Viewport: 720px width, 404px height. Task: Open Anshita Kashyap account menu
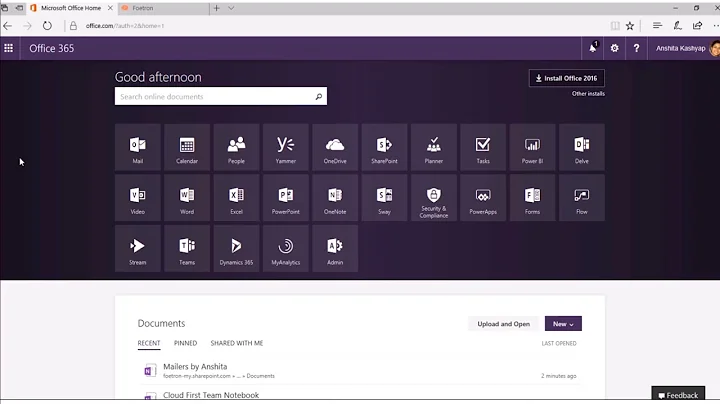coord(686,48)
